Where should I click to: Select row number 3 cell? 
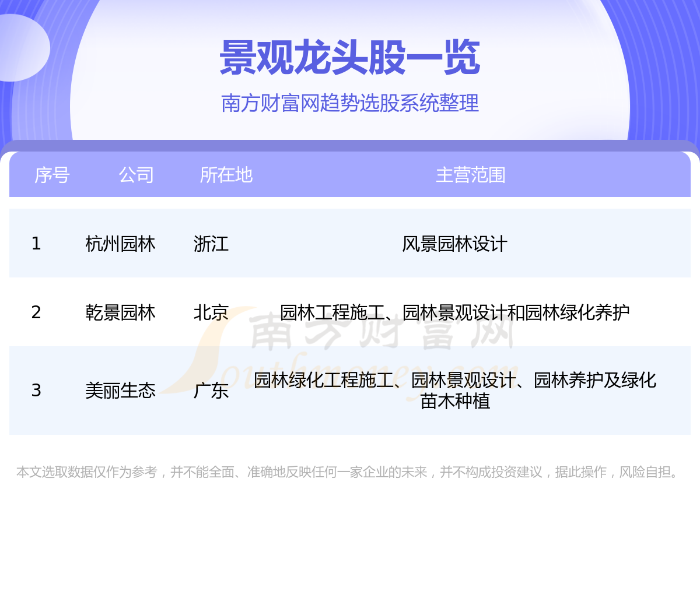pyautogui.click(x=36, y=391)
